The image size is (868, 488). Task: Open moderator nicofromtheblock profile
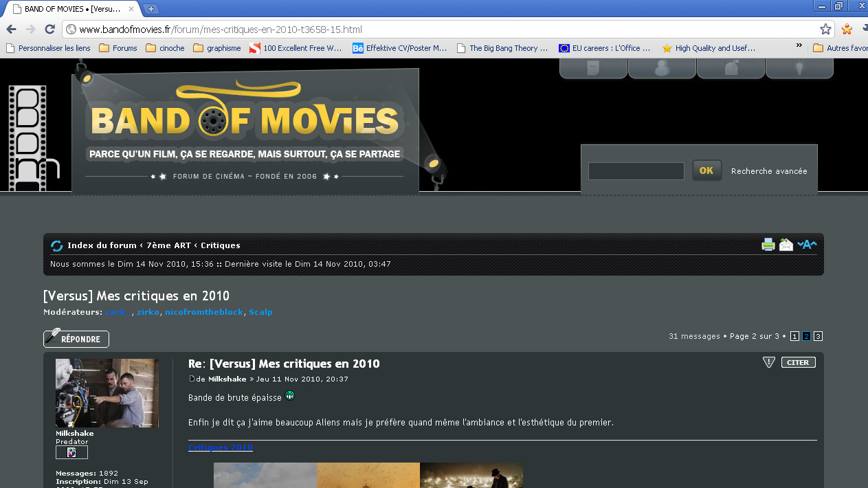[204, 312]
